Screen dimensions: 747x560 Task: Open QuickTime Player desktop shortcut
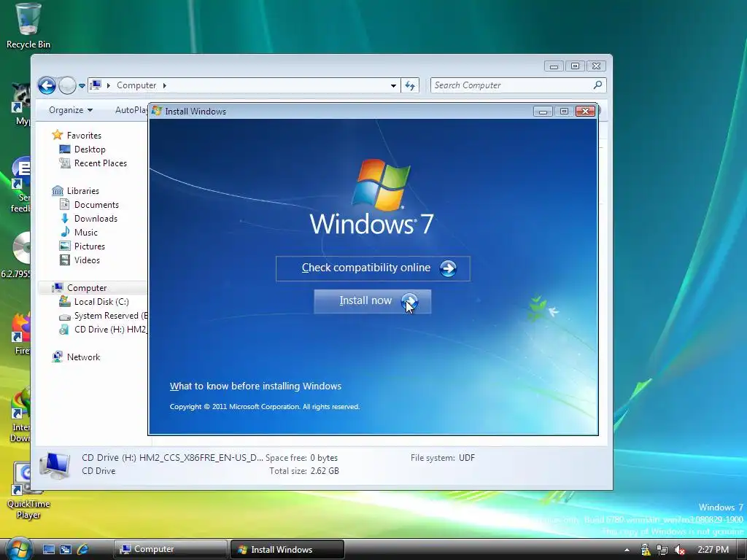tap(28, 491)
